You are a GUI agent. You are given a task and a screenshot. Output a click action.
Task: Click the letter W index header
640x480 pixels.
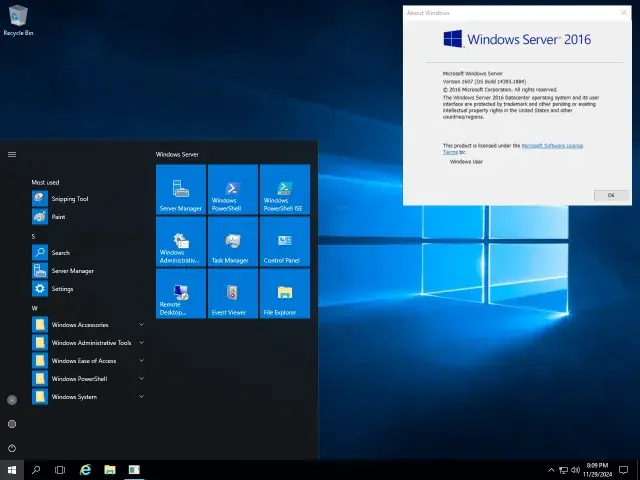click(x=35, y=308)
